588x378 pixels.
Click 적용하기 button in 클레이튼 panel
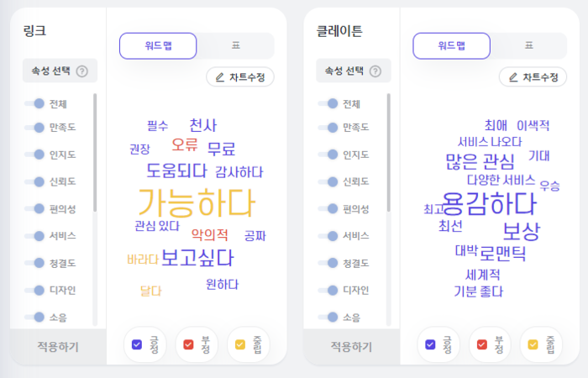coord(351,346)
